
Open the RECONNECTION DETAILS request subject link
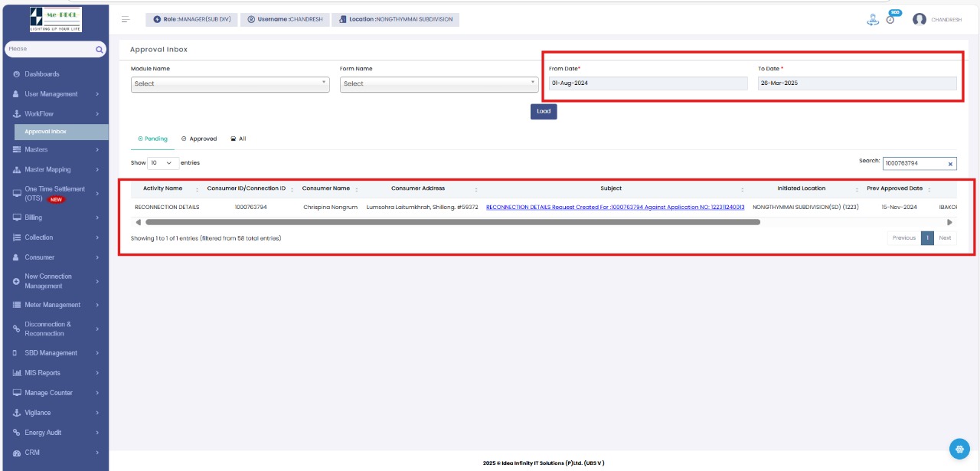point(616,207)
